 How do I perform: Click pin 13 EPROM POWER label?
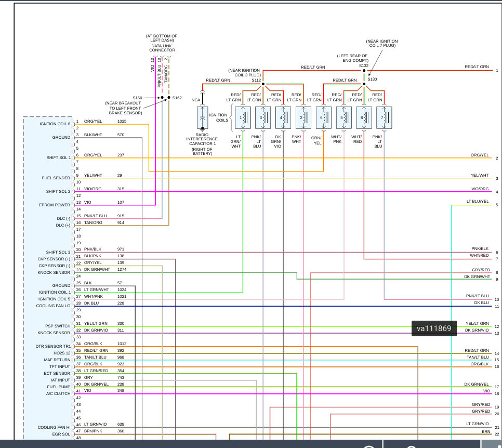[x=55, y=205]
